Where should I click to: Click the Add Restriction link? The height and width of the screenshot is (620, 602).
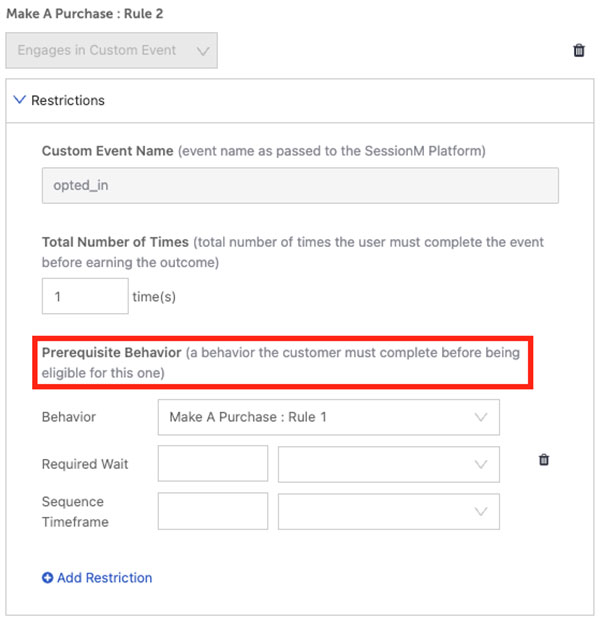105,578
